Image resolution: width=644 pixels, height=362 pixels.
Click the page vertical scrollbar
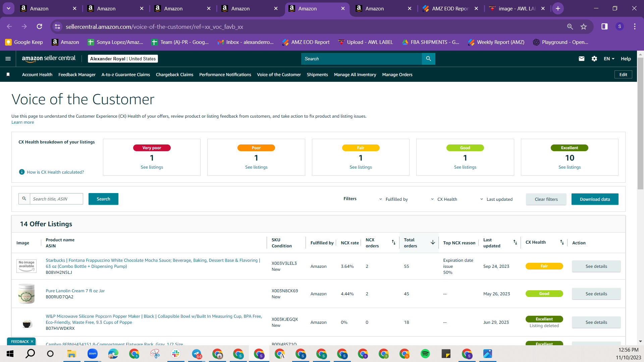(640, 124)
